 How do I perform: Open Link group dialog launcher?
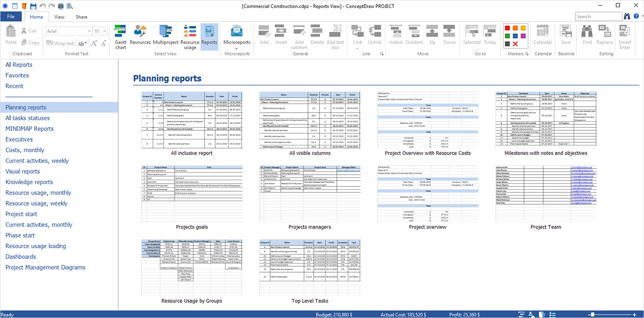pos(381,54)
